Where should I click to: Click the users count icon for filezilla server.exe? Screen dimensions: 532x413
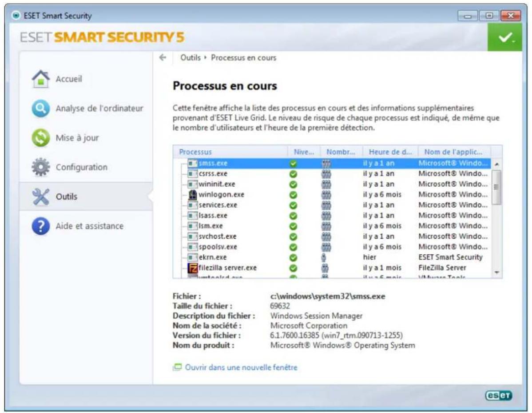click(325, 268)
